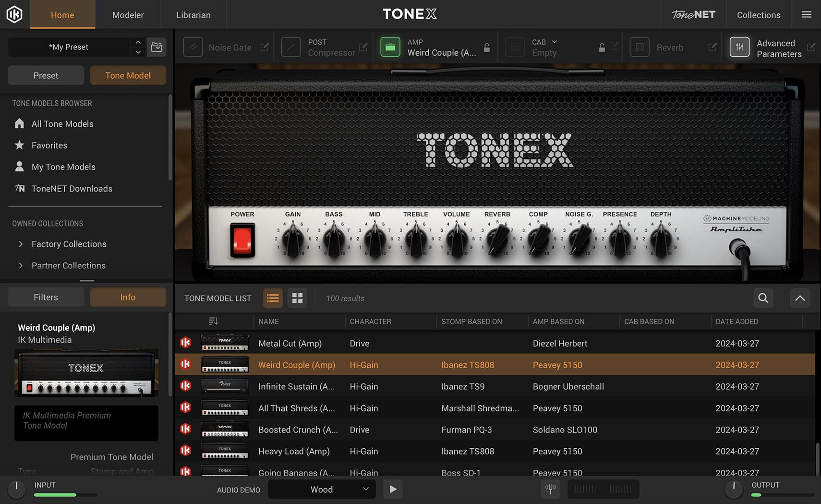
Task: Select next preset with down arrow
Action: [x=138, y=52]
